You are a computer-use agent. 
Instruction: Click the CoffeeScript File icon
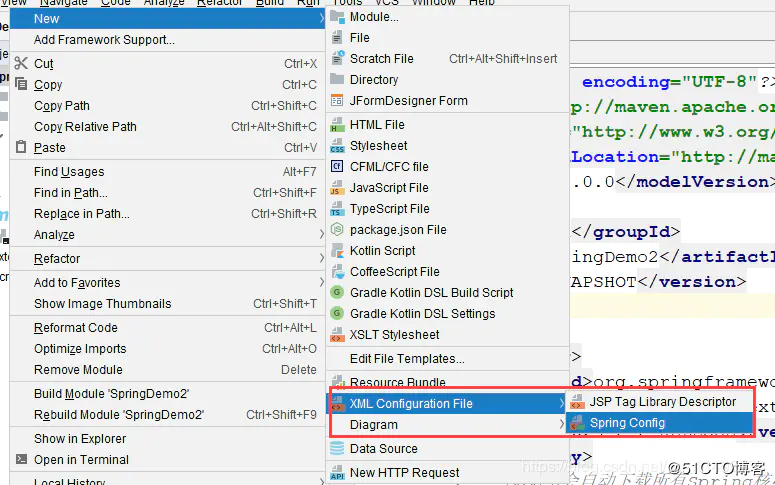(x=337, y=271)
